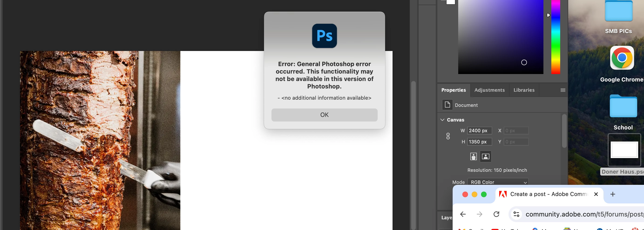Click the Document icon in Properties

coord(447,105)
